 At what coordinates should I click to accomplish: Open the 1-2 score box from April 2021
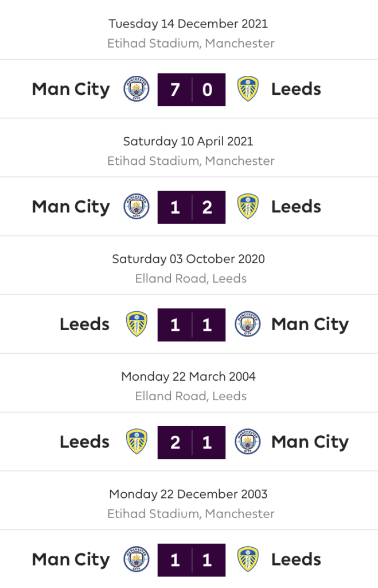click(192, 207)
